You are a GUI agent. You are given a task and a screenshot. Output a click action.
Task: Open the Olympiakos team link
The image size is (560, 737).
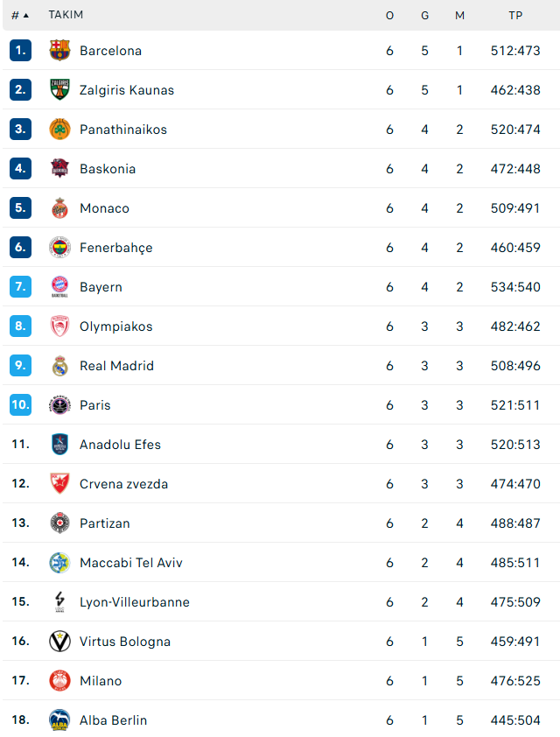click(115, 326)
